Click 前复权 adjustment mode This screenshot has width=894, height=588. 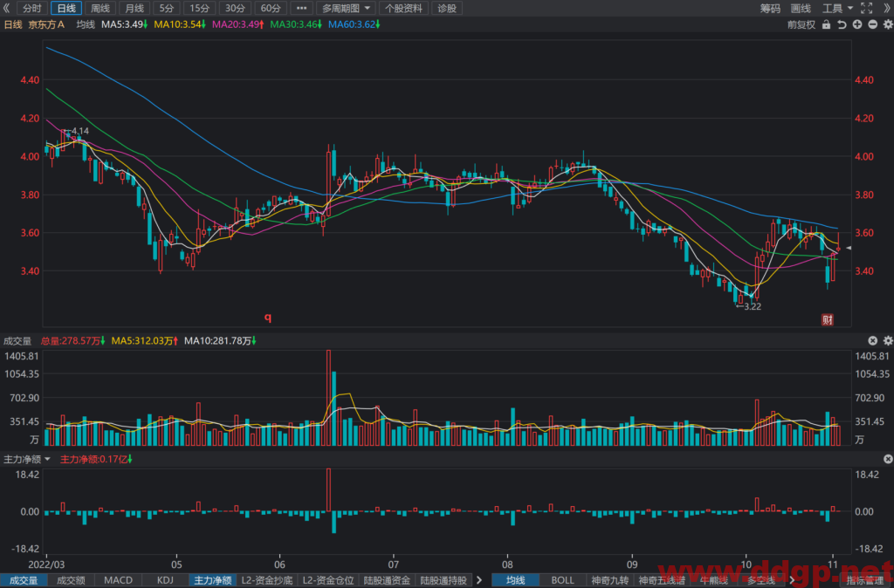[x=801, y=24]
